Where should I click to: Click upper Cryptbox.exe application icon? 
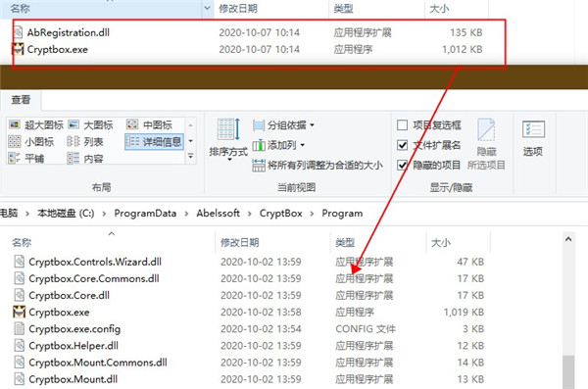19,49
